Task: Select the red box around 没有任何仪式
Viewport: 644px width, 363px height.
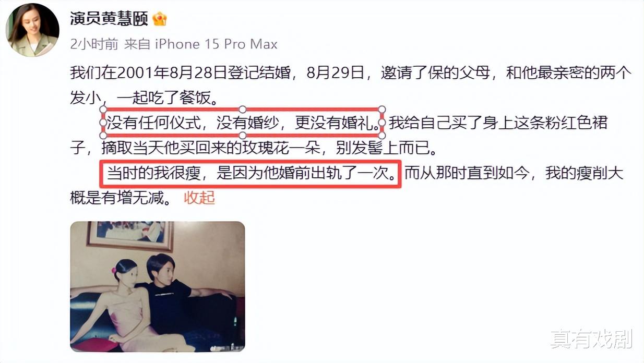Action: click(x=242, y=123)
